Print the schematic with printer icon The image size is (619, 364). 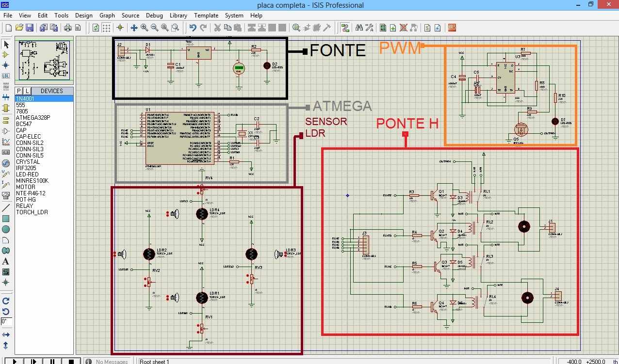(x=68, y=28)
